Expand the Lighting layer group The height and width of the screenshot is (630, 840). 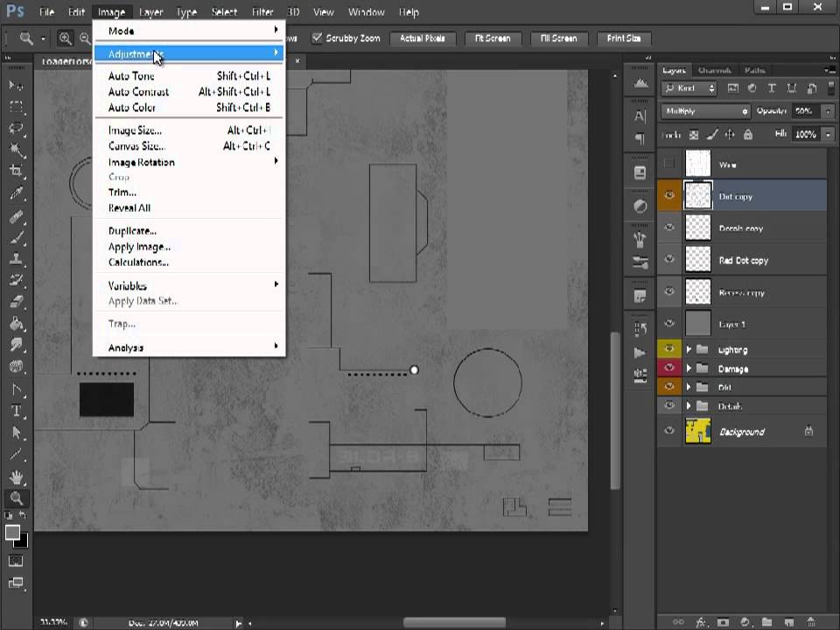(x=689, y=349)
